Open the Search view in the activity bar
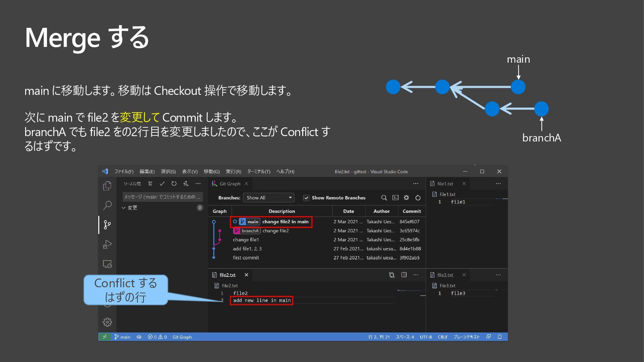644x362 pixels. point(107,205)
